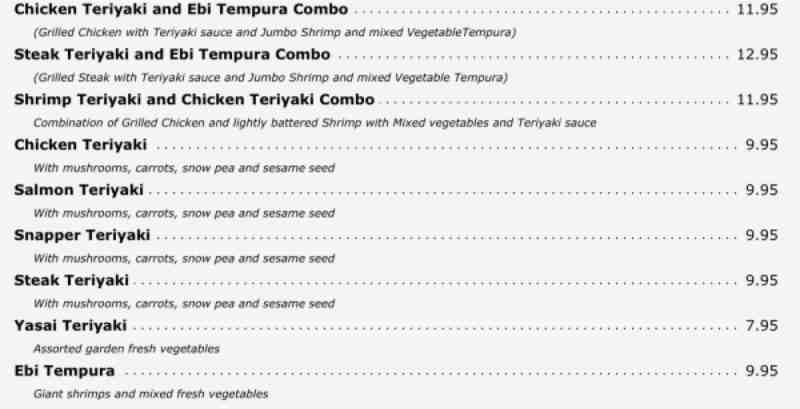
Task: Click the Assorted garden fresh vegetables description
Action: click(x=127, y=349)
